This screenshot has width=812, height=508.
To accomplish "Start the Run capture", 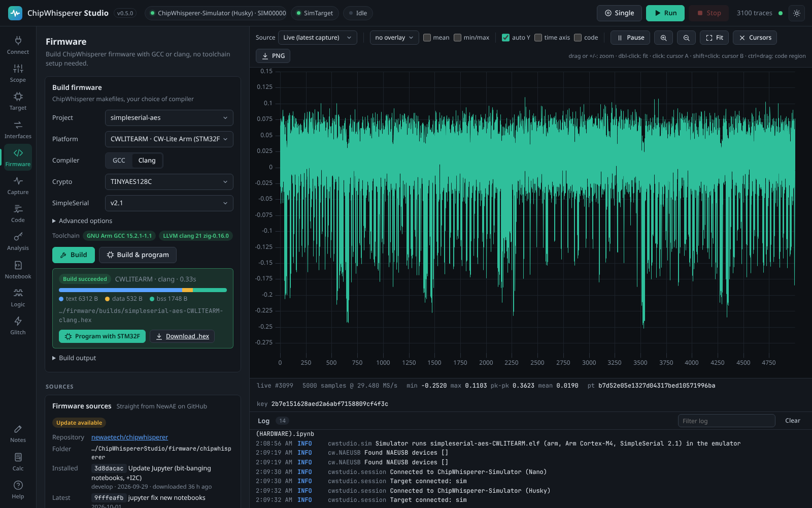I will coord(665,13).
